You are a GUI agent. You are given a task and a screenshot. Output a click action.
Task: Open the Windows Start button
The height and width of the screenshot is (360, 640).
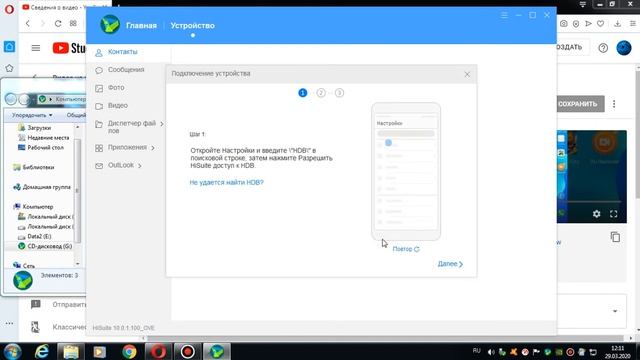pyautogui.click(x=12, y=351)
